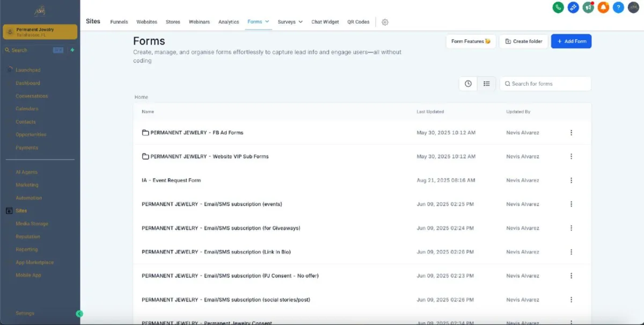Click the folder icon of Website VIP Sub Forms
Image resolution: width=644 pixels, height=325 pixels.
[x=145, y=156]
